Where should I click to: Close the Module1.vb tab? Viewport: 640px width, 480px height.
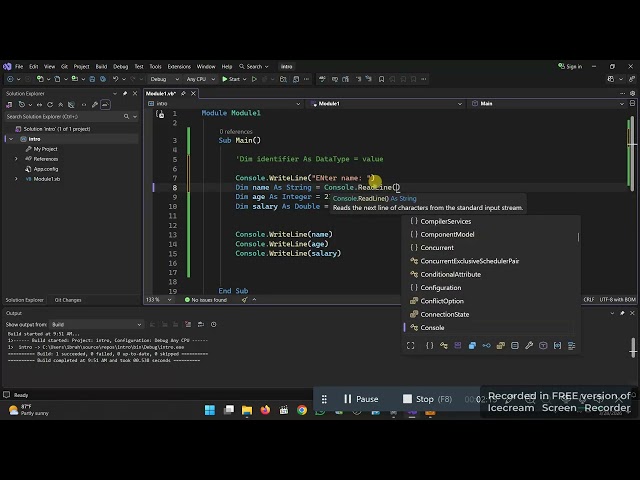point(193,93)
